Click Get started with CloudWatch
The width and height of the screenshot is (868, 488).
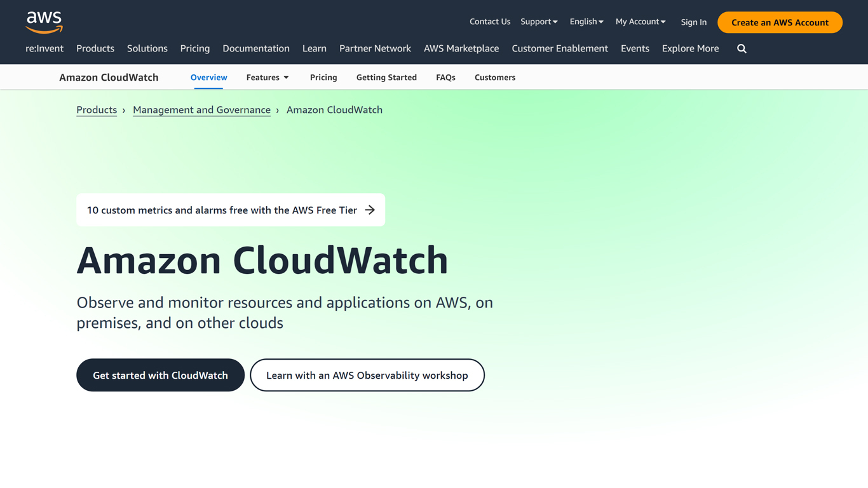click(160, 375)
